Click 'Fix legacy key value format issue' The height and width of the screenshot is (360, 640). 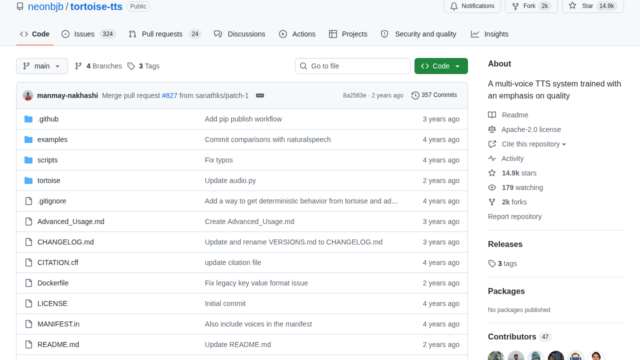(256, 283)
